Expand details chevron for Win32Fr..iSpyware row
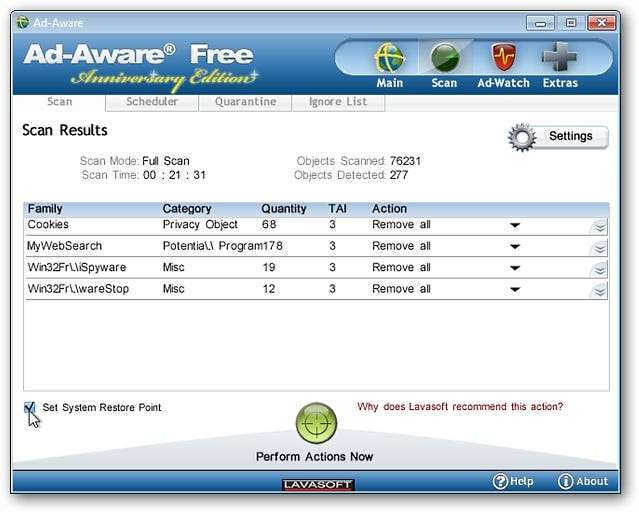 coord(599,269)
